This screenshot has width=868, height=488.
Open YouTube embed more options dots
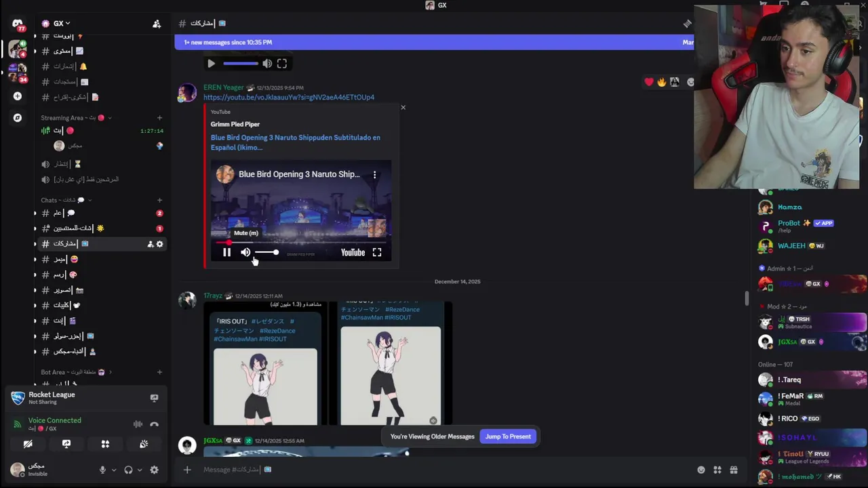(374, 174)
